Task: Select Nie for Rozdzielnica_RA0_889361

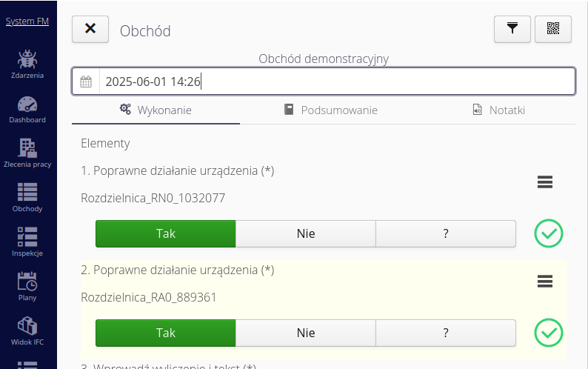Action: point(306,333)
